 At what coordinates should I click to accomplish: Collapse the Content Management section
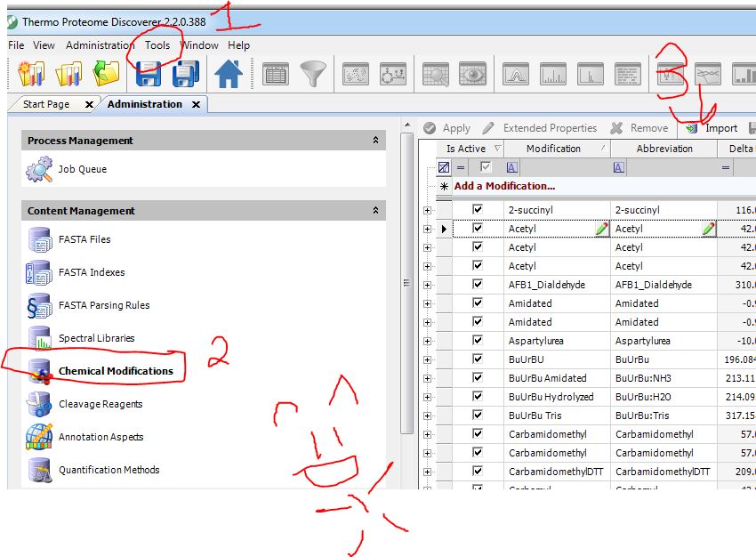tap(375, 211)
